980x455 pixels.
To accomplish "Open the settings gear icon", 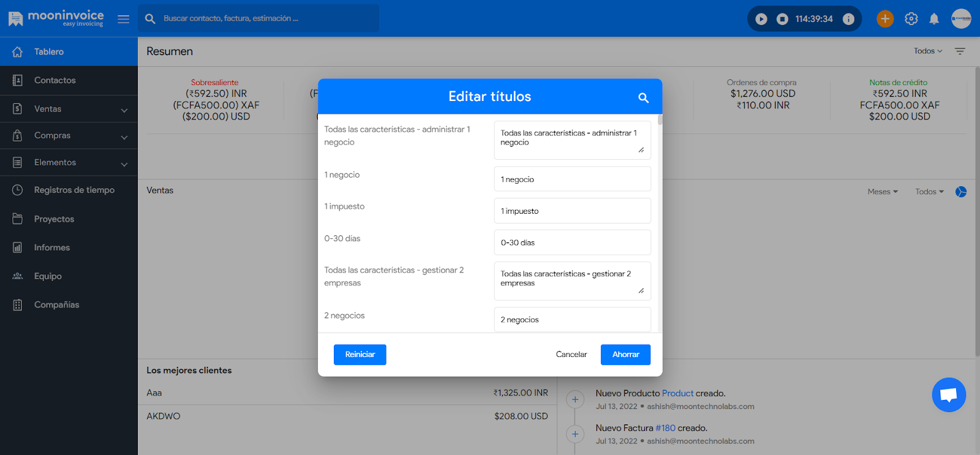I will coord(911,19).
